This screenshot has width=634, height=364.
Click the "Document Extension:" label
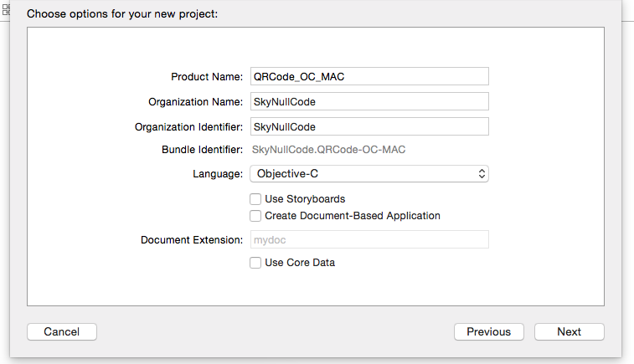click(x=192, y=240)
